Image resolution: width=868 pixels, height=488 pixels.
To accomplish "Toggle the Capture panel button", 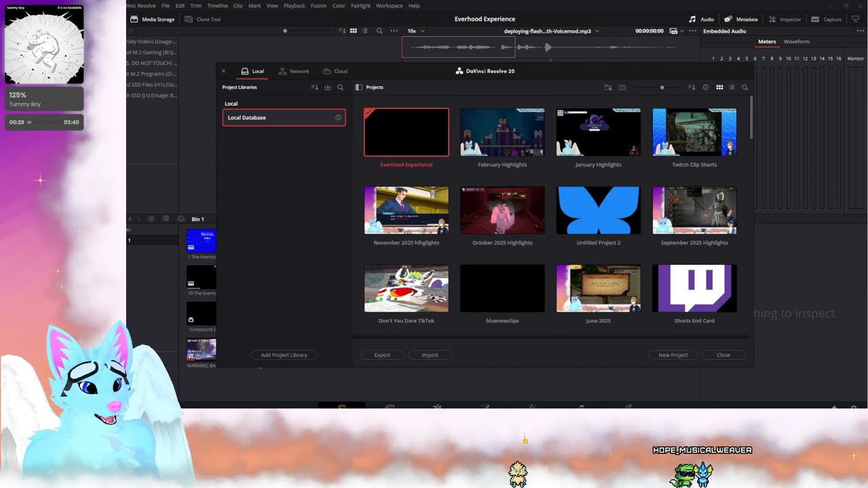I will pos(827,19).
